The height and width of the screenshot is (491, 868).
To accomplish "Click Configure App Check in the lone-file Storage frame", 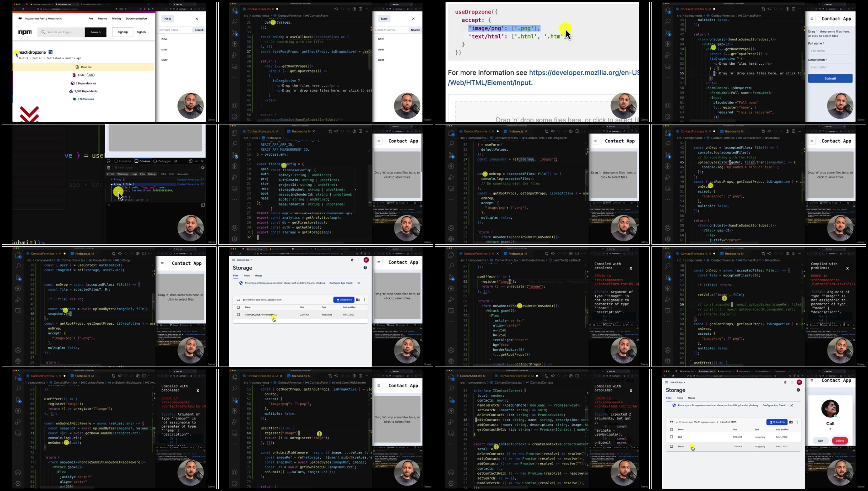I will tap(341, 283).
